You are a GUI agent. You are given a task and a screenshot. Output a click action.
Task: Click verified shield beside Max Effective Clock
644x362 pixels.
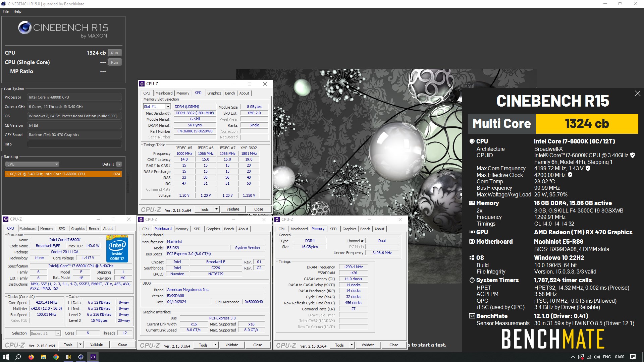[x=570, y=175]
